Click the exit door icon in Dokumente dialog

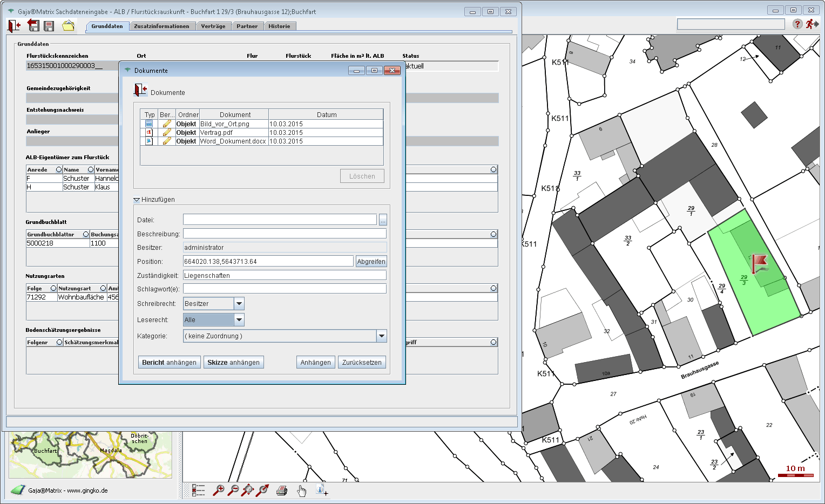pyautogui.click(x=140, y=90)
